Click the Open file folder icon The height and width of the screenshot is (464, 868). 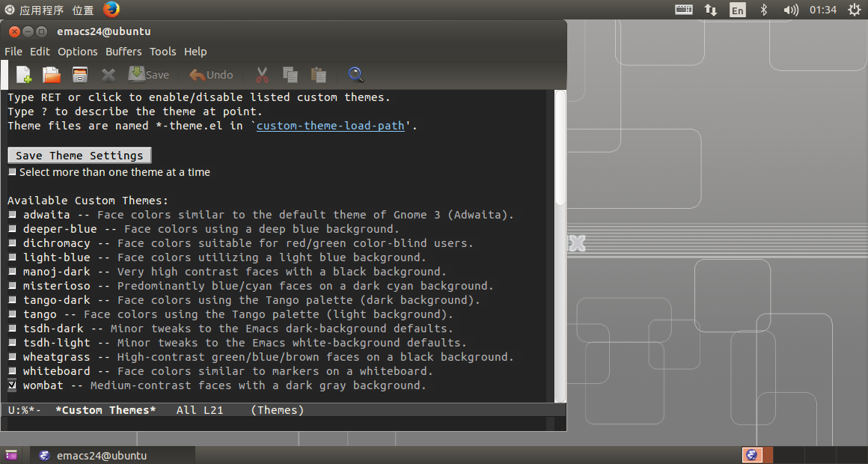click(x=52, y=74)
